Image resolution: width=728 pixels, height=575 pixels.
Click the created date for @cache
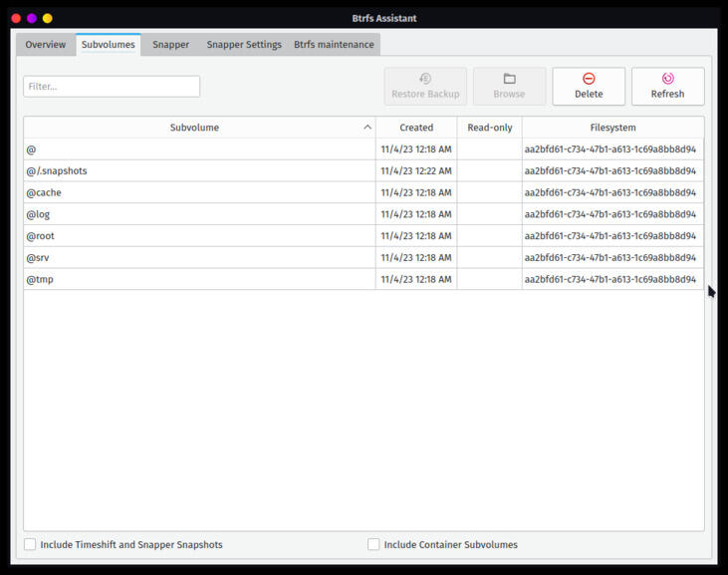point(416,192)
